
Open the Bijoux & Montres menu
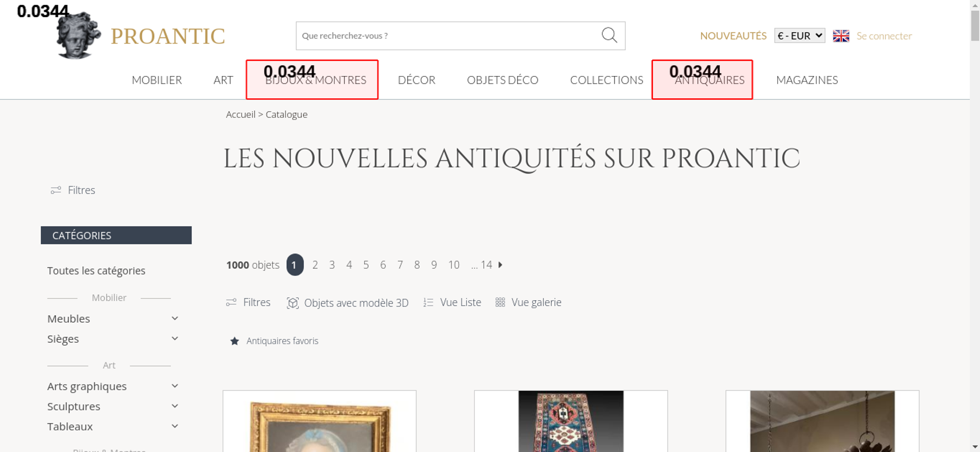[x=316, y=80]
